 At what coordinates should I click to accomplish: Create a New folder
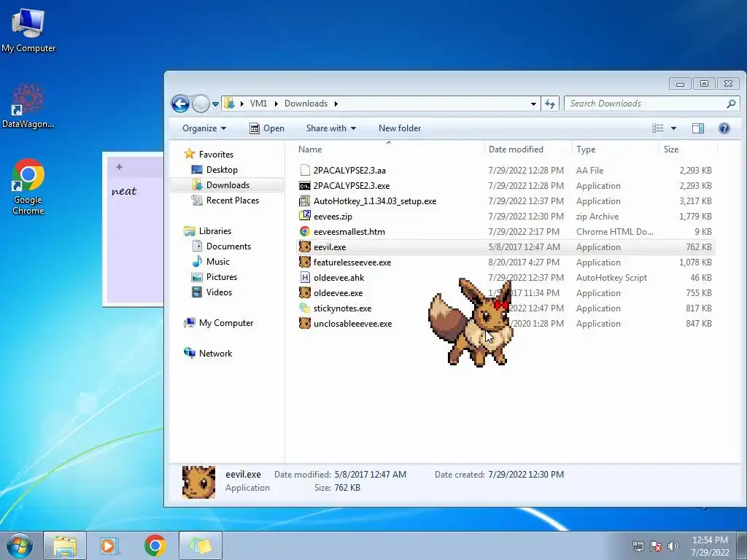[x=400, y=128]
